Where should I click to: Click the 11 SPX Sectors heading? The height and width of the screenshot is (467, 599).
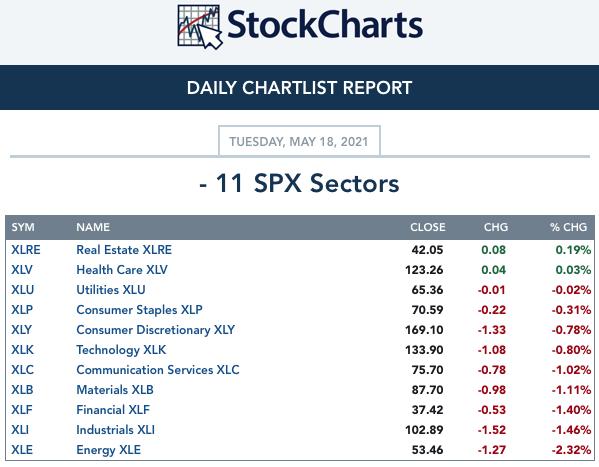click(x=300, y=183)
